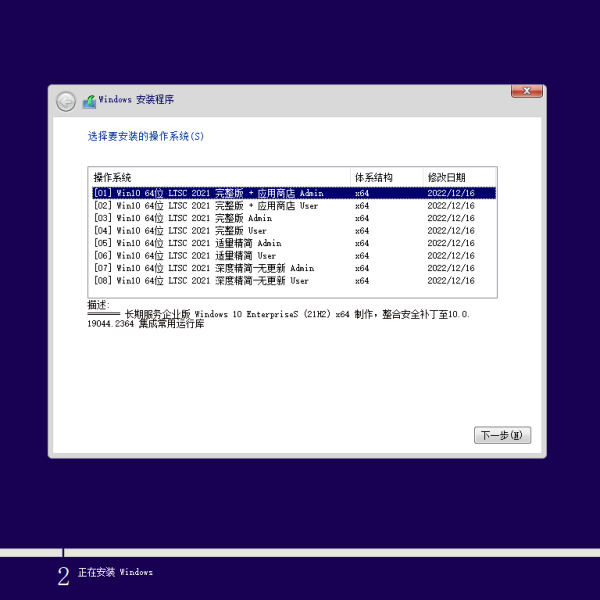Click x64 cell in row [06]
Viewport: 600px width, 600px height.
coord(362,256)
